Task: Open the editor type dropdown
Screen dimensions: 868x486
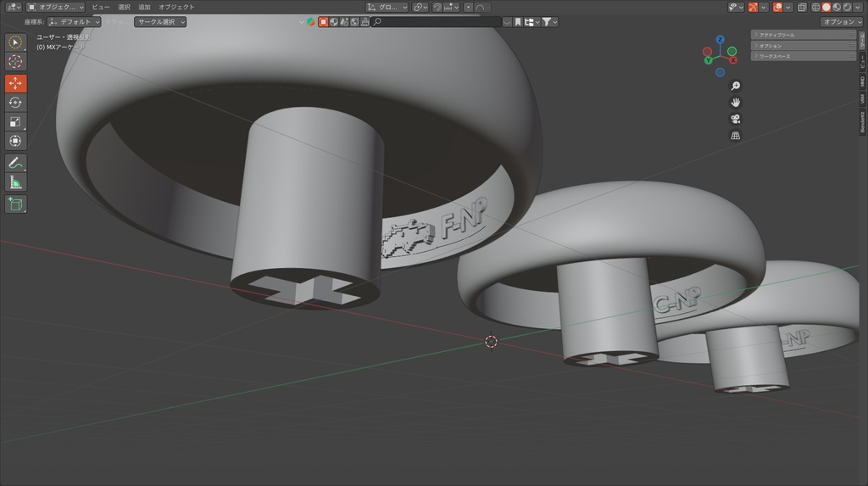Action: point(13,7)
